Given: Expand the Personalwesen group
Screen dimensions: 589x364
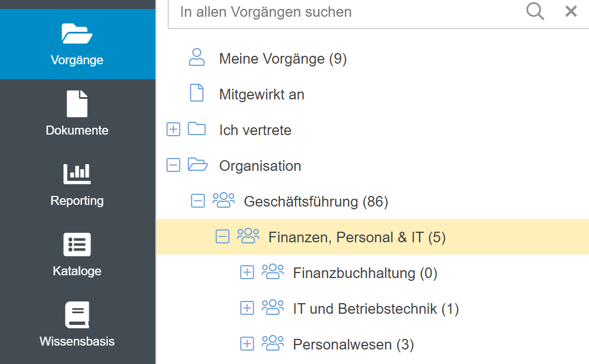Looking at the screenshot, I should click(x=247, y=344).
